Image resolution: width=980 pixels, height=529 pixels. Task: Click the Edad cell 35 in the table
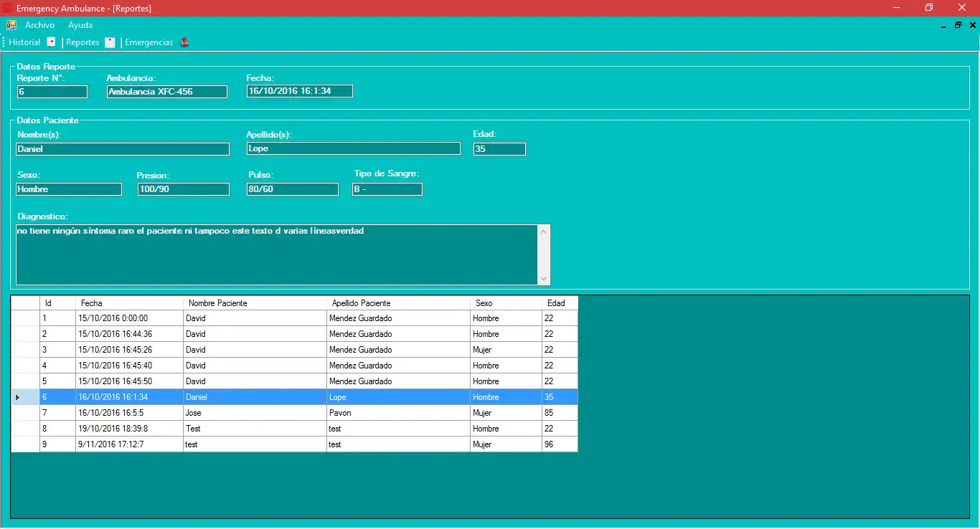(x=560, y=397)
